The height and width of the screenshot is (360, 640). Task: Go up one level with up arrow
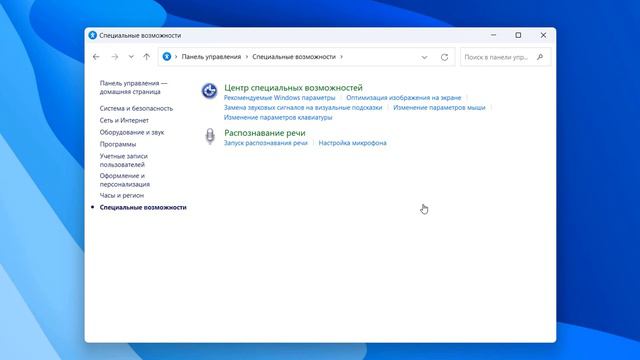pyautogui.click(x=147, y=57)
